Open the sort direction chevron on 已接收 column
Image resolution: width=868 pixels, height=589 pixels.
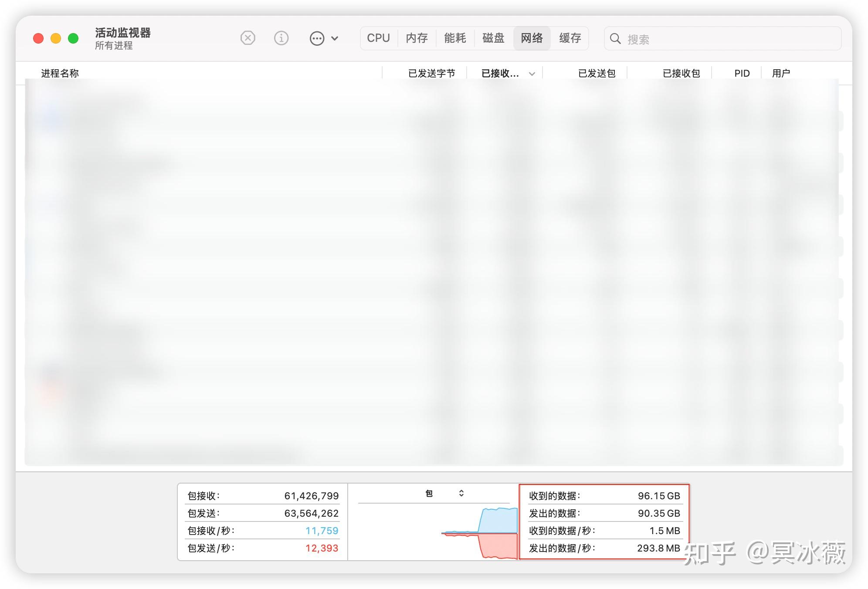(531, 74)
